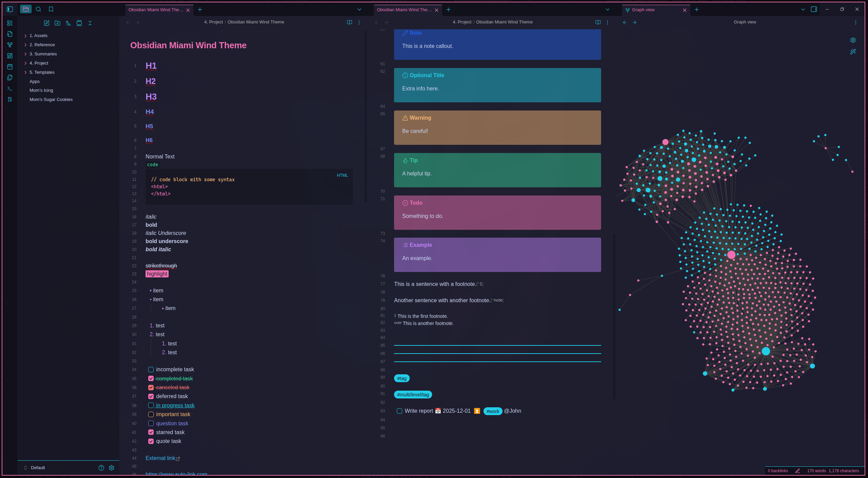Toggle the right sidebar panel icon
The width and height of the screenshot is (868, 478).
pyautogui.click(x=814, y=9)
